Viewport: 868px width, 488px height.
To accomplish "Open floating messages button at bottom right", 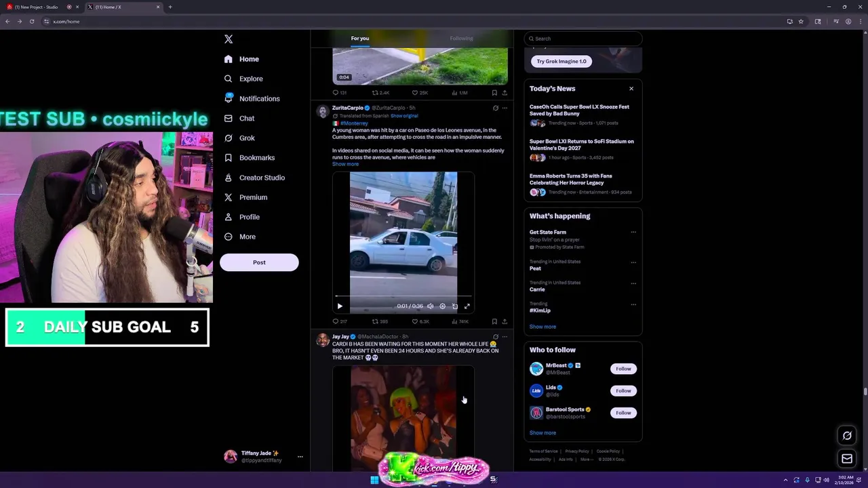I will pos(847,459).
